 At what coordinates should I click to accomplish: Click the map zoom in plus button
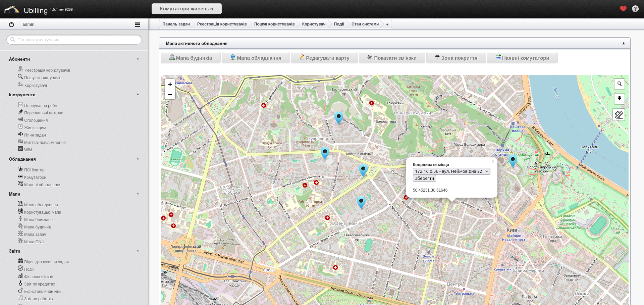click(x=170, y=84)
